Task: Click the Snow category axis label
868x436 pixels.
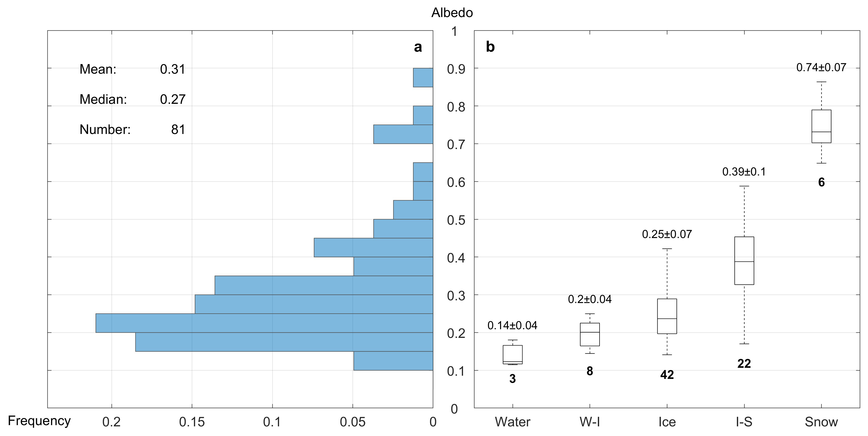Action: pos(821,422)
